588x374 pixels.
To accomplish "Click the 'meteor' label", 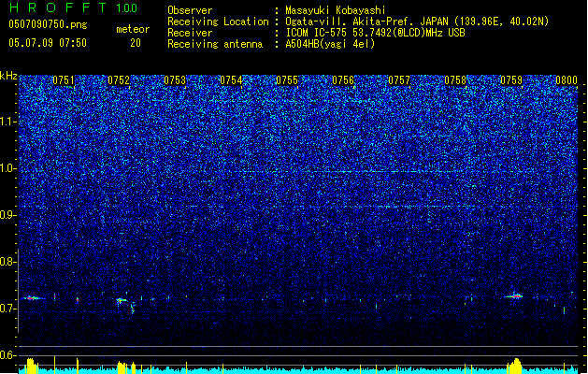I will [x=133, y=29].
